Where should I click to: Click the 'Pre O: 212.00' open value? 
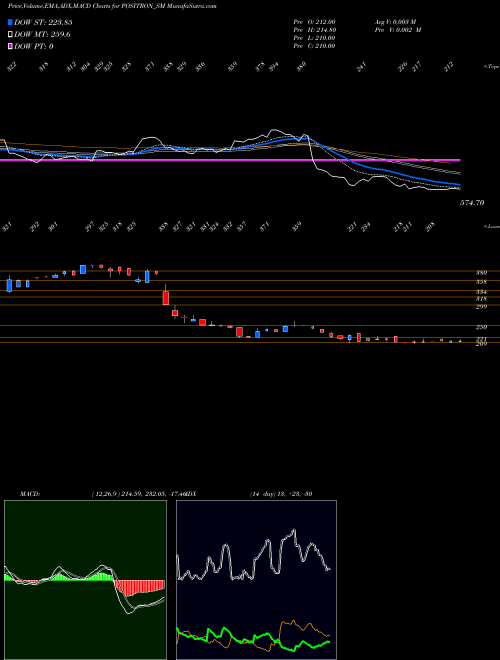[314, 22]
